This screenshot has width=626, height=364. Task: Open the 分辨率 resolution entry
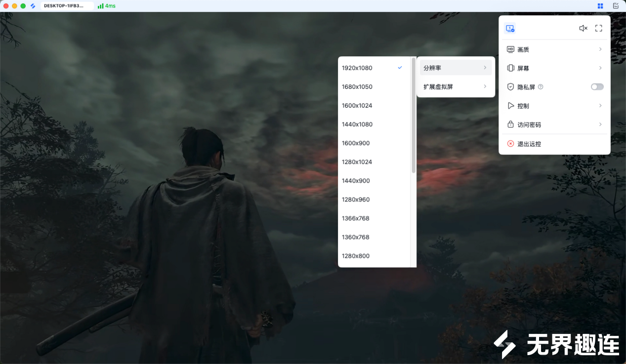tap(456, 68)
